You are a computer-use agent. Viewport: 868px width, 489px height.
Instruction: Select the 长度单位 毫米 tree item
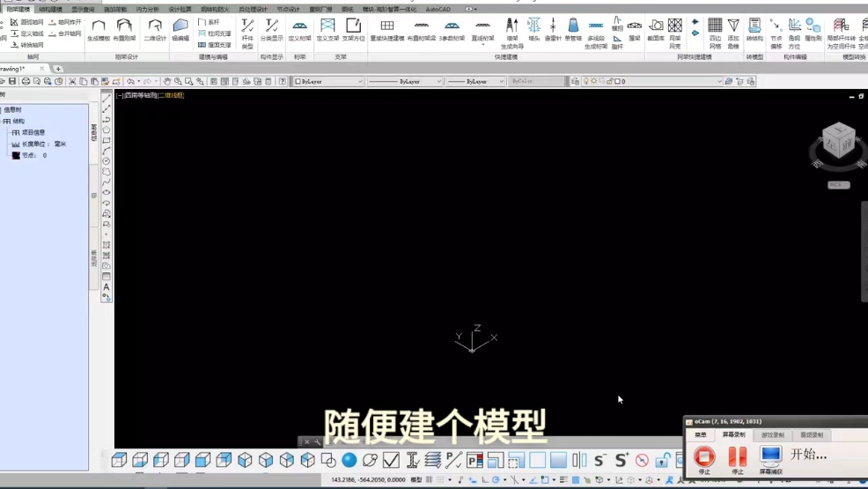[x=39, y=144]
